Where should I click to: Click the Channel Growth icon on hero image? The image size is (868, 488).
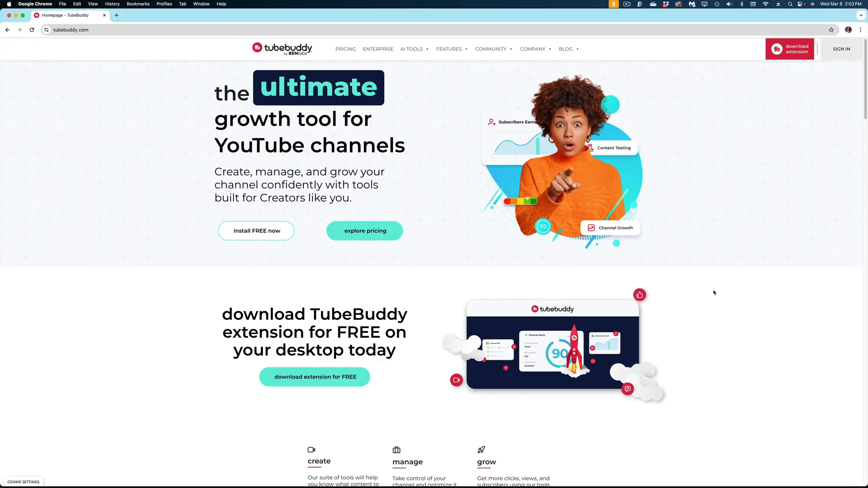(x=591, y=227)
